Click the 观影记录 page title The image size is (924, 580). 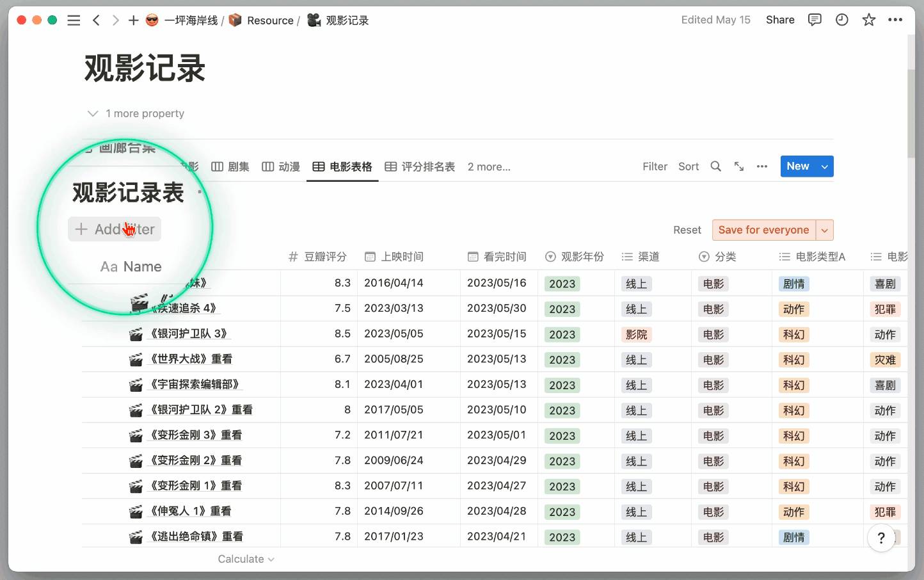point(145,68)
